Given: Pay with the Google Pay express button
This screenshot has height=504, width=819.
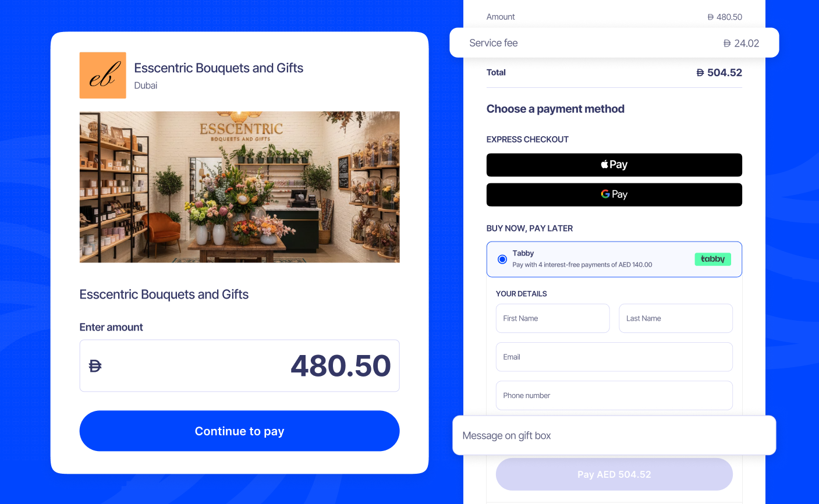Looking at the screenshot, I should pyautogui.click(x=614, y=194).
